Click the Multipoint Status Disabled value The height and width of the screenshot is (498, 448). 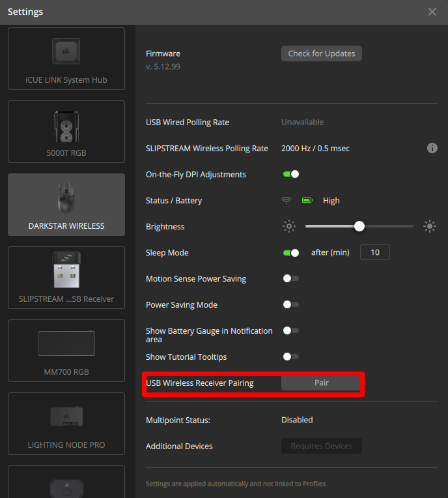click(x=297, y=420)
